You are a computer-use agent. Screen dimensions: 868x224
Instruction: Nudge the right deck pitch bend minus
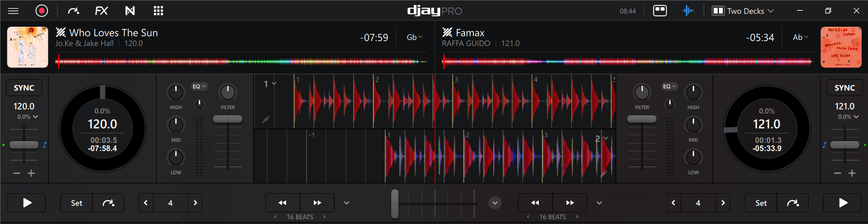(837, 173)
